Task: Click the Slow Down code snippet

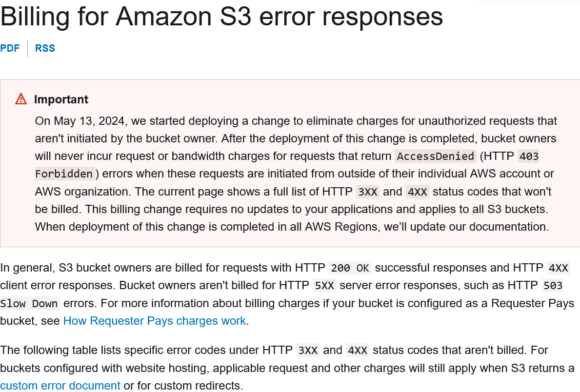Action: pyautogui.click(x=30, y=304)
